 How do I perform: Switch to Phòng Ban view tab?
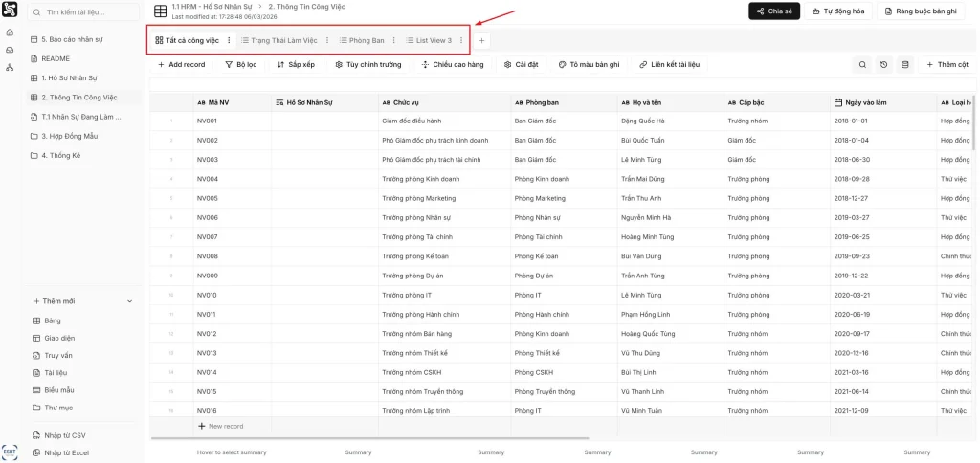(362, 40)
